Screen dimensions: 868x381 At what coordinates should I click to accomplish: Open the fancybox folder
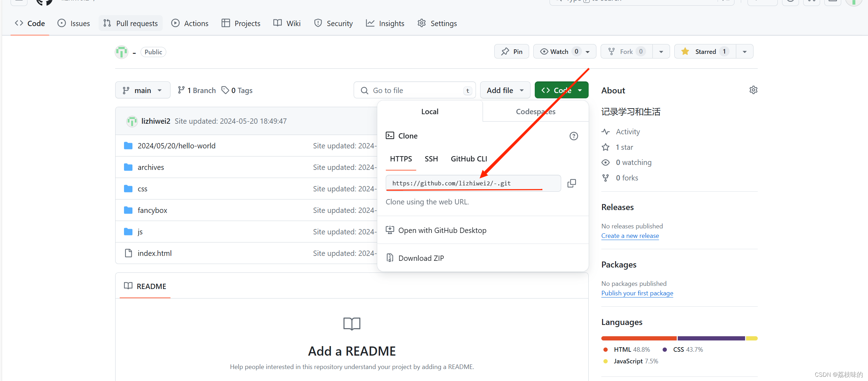coord(152,210)
